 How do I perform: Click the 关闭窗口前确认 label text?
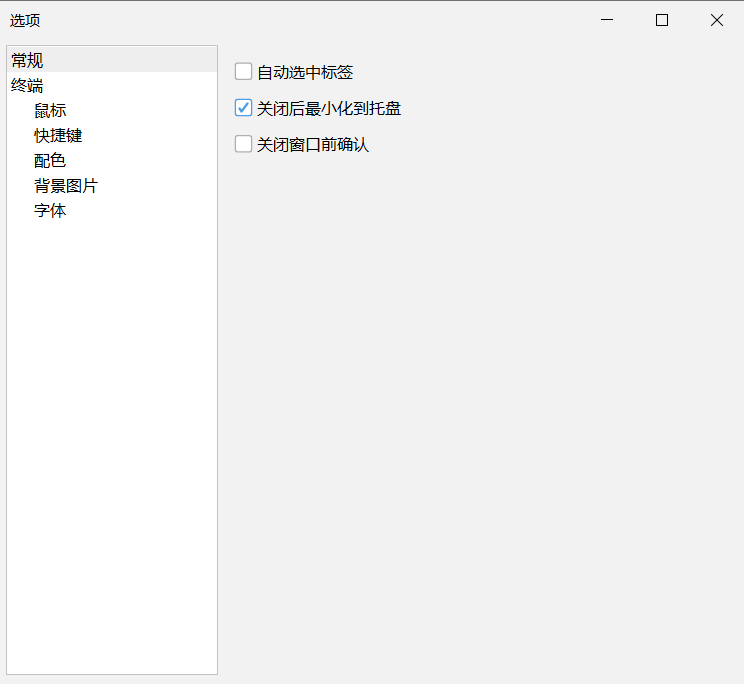[x=313, y=144]
